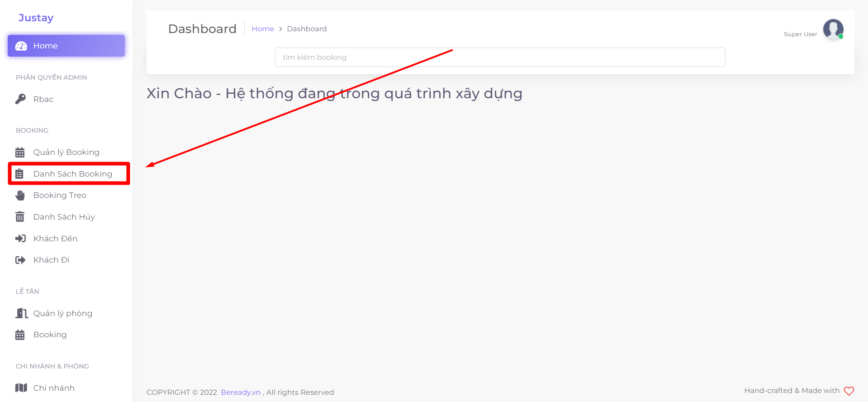Screen dimensions: 868x402
Task: Click the Chi nhánh map icon
Action: point(21,388)
